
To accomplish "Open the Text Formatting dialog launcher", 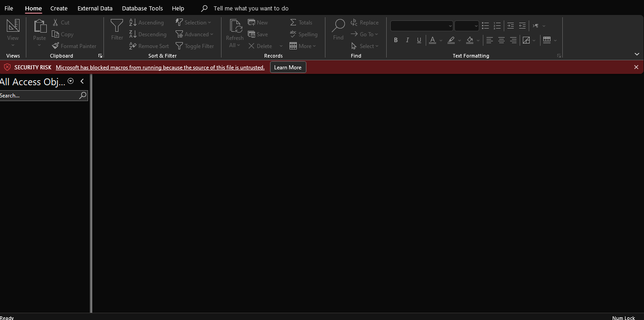I will point(559,56).
